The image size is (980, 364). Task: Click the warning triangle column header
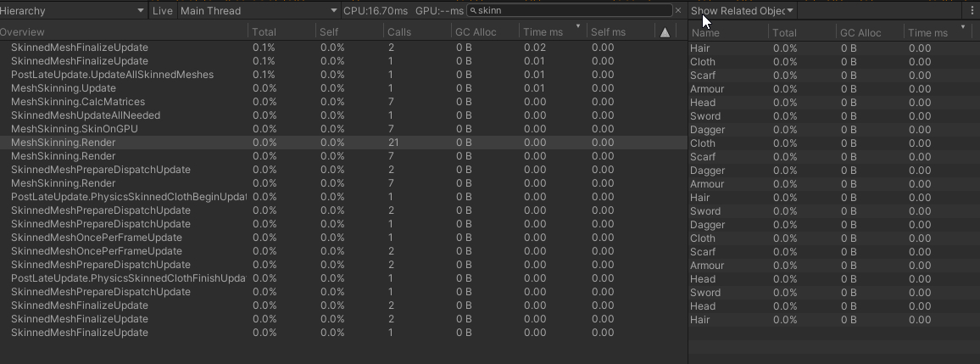(665, 32)
